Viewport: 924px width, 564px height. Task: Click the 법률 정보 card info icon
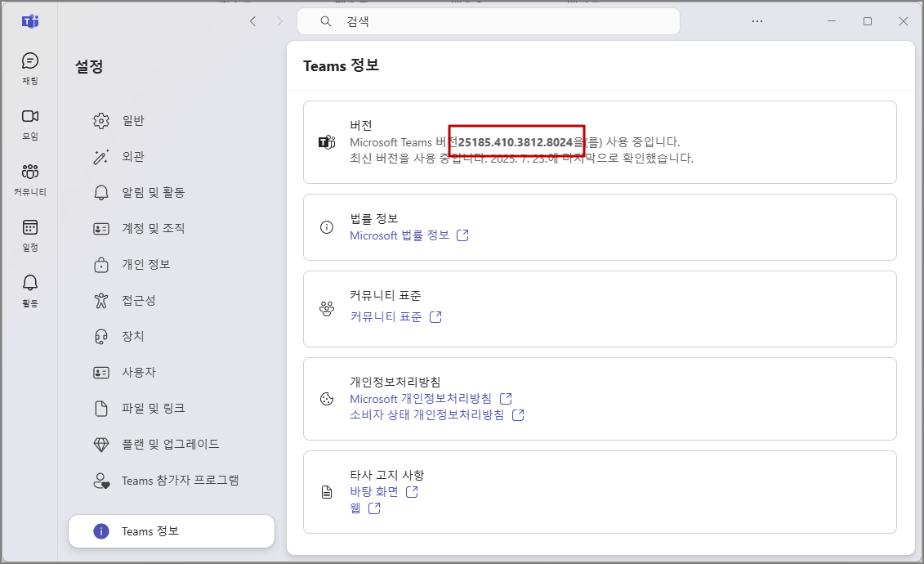pos(327,227)
